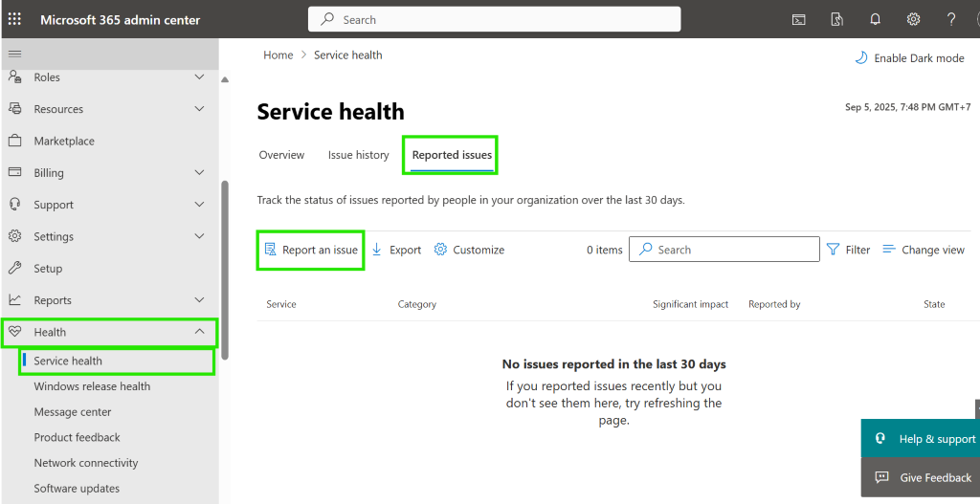Click the Filter funnel icon
The image size is (980, 504).
coord(833,250)
